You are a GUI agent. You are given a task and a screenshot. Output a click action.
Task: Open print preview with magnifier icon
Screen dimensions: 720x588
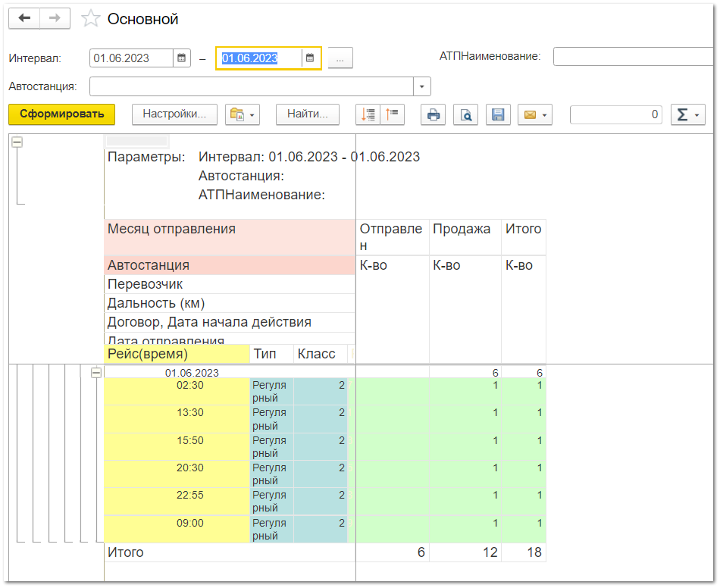pos(465,114)
